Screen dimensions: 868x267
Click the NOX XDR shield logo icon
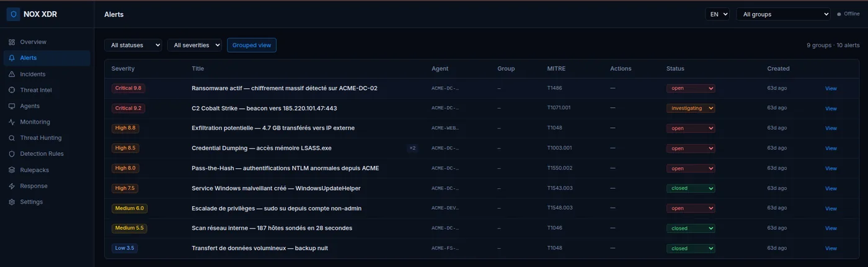coord(14,14)
